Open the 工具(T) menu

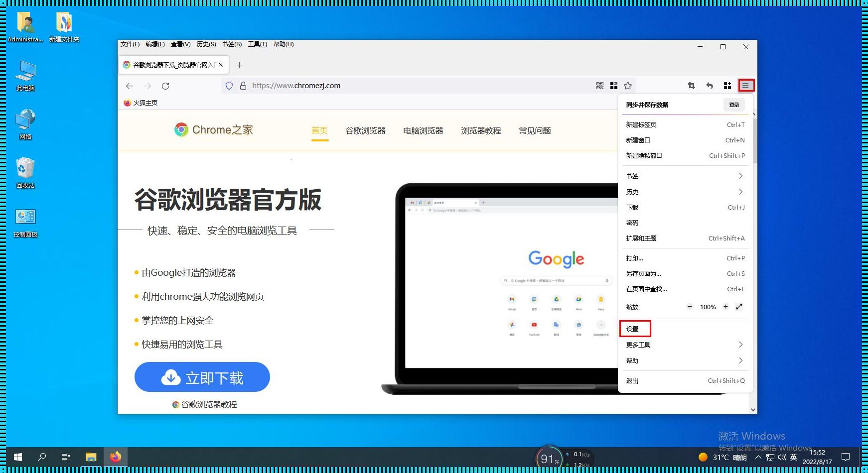pyautogui.click(x=258, y=44)
